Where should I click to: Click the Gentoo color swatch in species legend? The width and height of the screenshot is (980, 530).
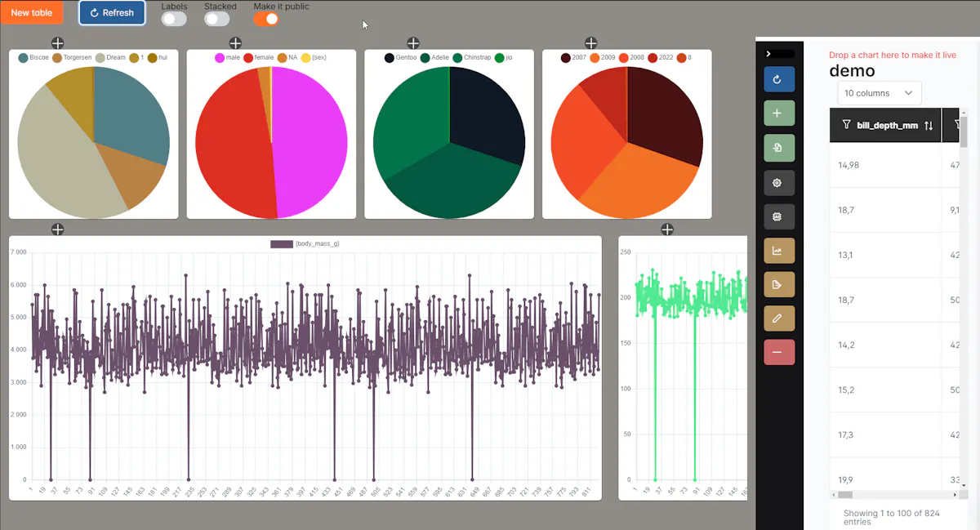(x=390, y=58)
